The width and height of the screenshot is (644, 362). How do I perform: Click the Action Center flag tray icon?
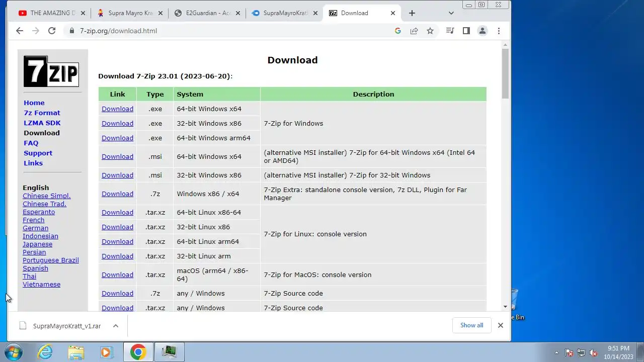(569, 353)
